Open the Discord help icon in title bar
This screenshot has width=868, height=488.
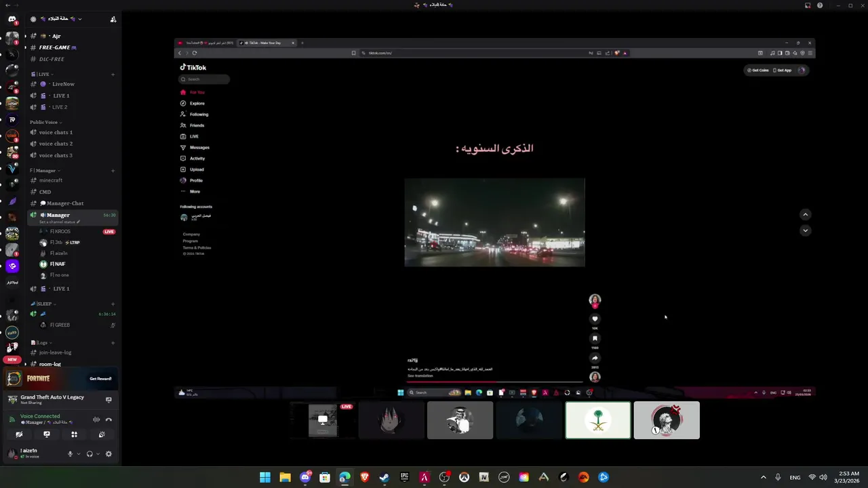[820, 5]
